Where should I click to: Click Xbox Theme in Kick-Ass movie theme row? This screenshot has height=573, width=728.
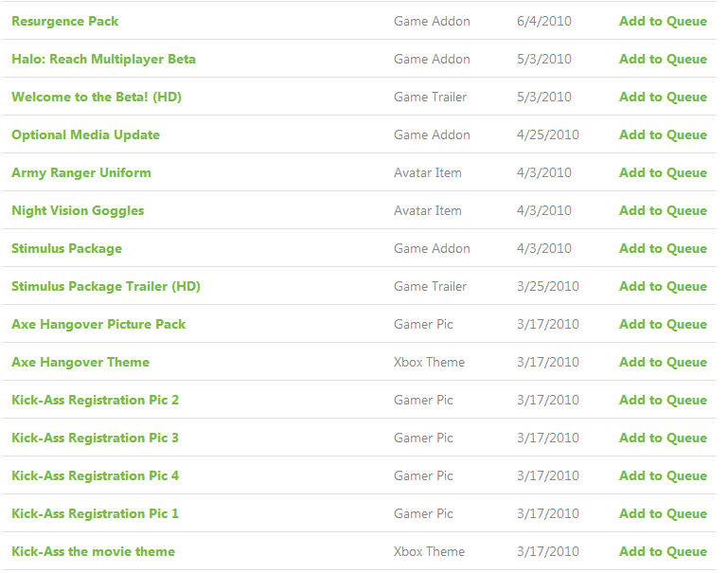coord(429,551)
